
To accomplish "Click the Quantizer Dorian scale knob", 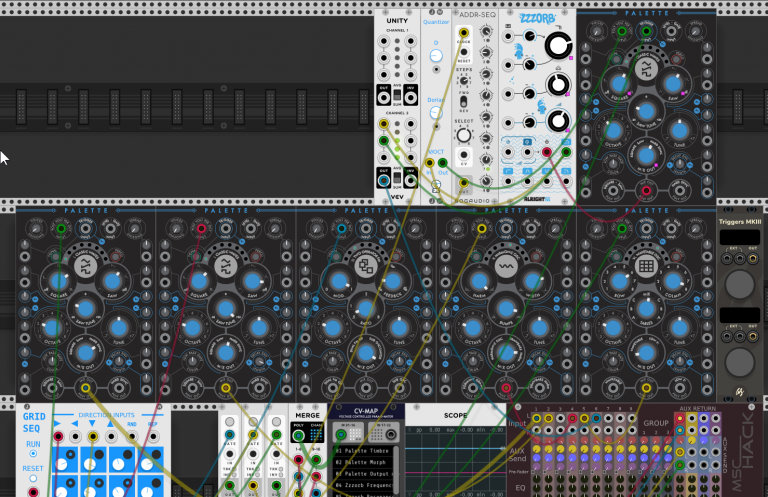I will (436, 113).
